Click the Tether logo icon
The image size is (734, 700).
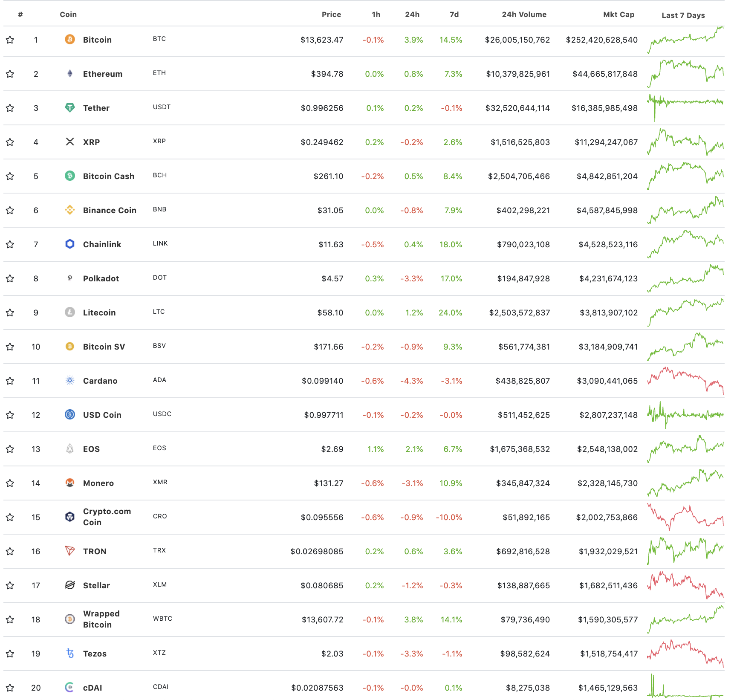point(70,107)
